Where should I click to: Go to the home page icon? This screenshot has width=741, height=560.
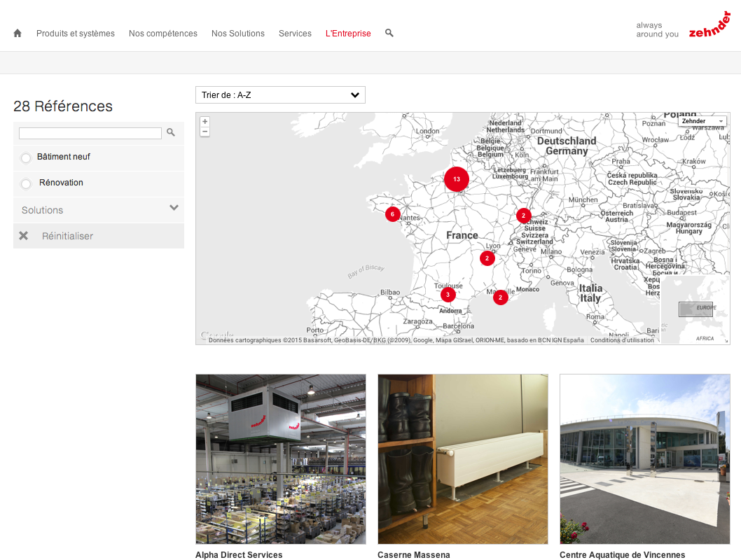[18, 33]
